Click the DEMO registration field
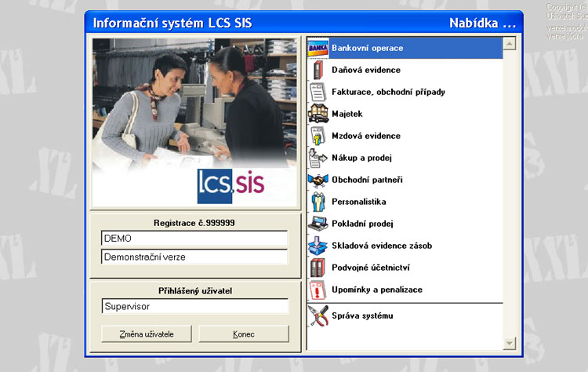The height and width of the screenshot is (372, 588). (194, 239)
